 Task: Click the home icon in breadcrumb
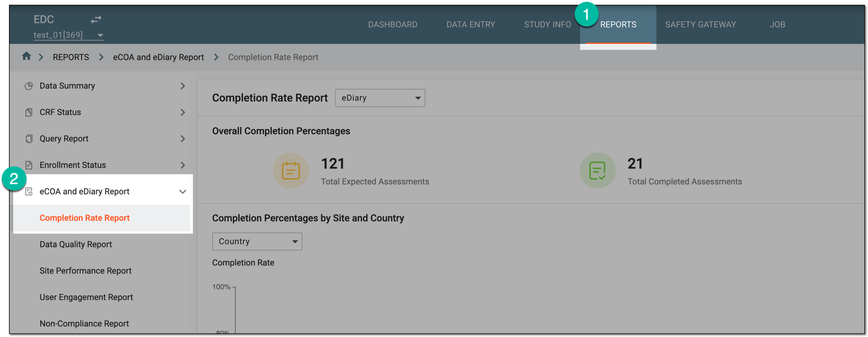tap(26, 56)
